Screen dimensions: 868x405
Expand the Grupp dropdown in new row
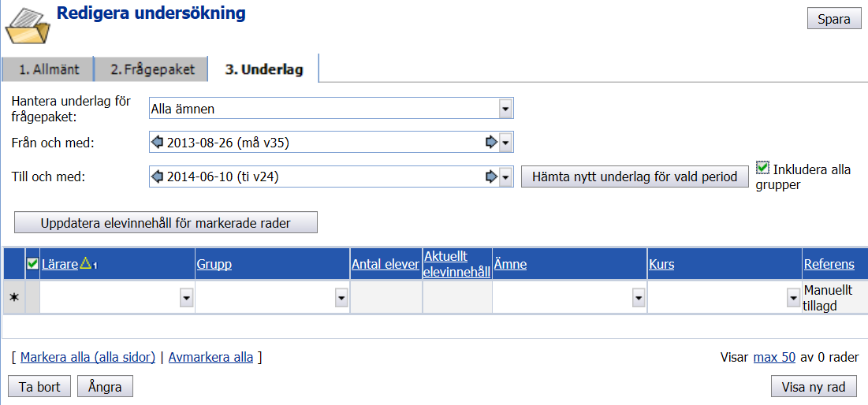tap(341, 298)
